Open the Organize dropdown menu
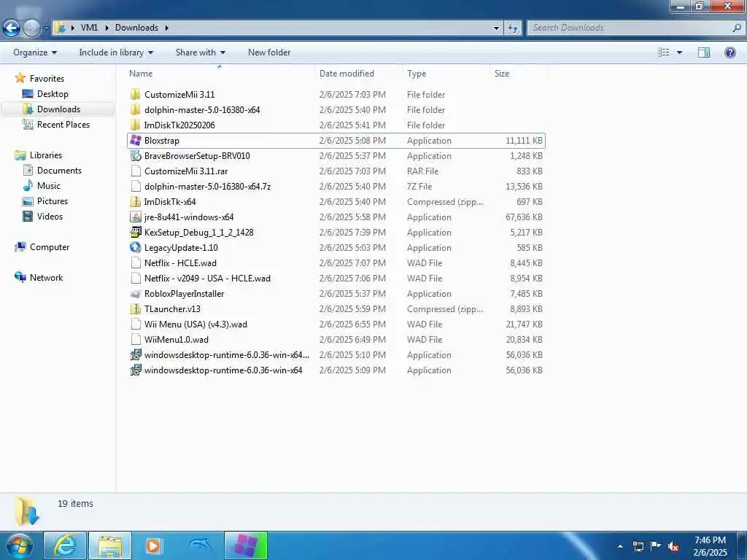The width and height of the screenshot is (747, 560). 35,52
